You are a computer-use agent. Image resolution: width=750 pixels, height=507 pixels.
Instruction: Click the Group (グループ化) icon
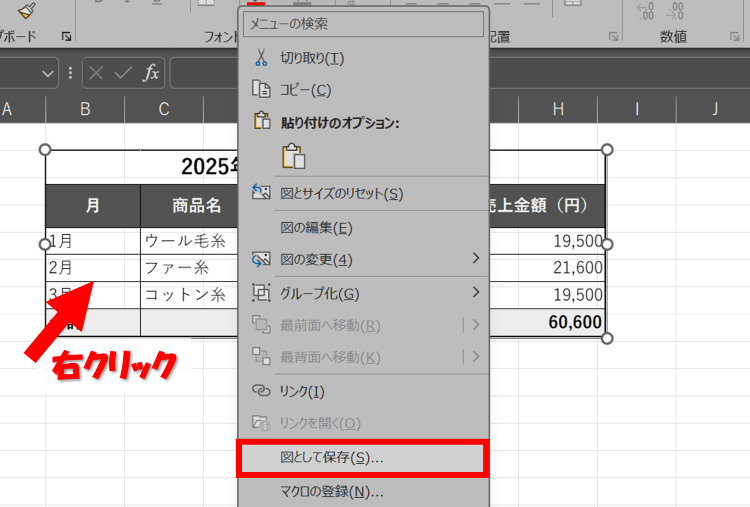261,293
